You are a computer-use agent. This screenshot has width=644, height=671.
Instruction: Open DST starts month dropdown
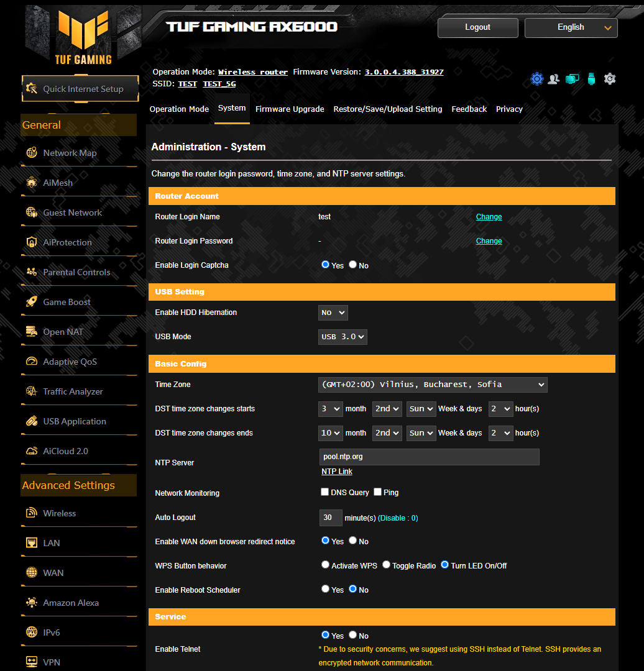[x=331, y=409]
